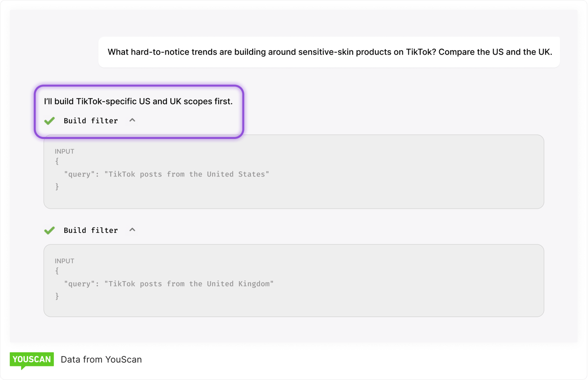
Task: Click closing brace in United Kingdom input
Action: (x=57, y=296)
